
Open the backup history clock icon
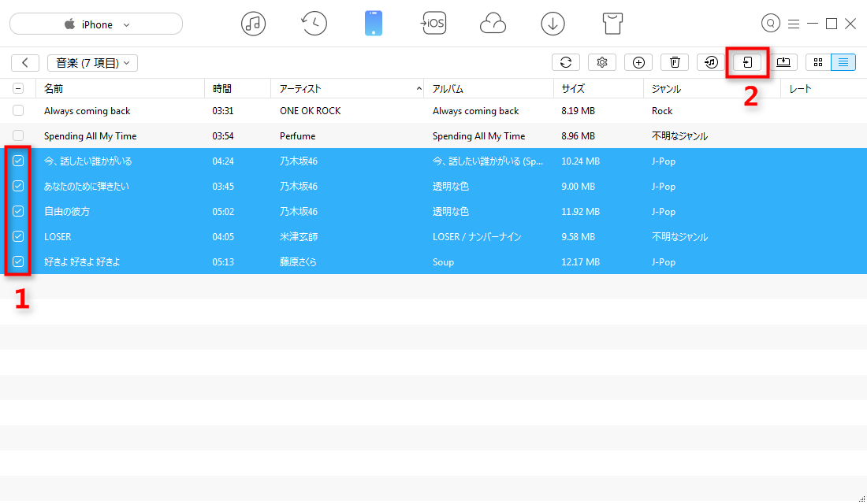314,24
